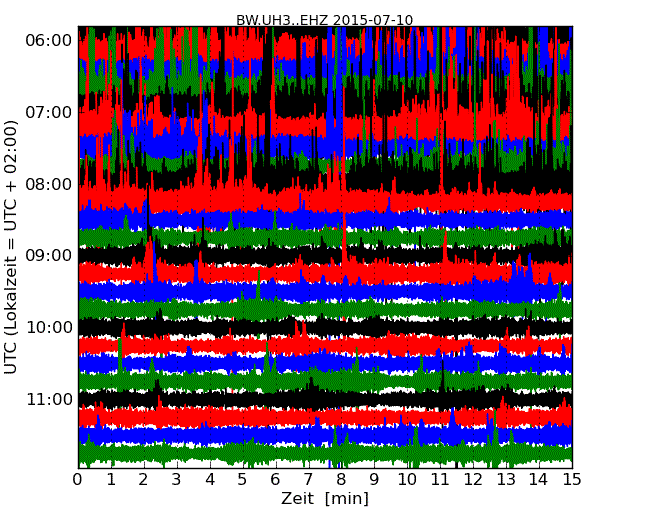Click x-axis tick label 4
This screenshot has height=520, width=650.
(210, 480)
